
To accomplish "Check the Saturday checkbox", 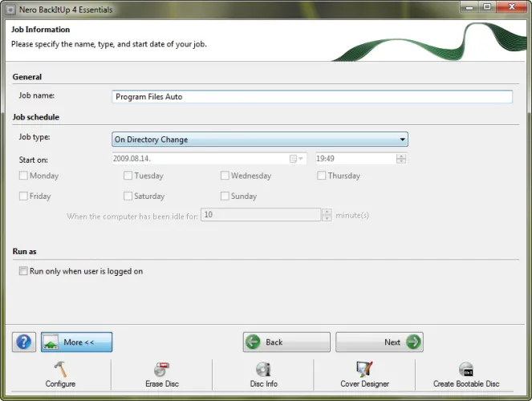I will pos(128,196).
